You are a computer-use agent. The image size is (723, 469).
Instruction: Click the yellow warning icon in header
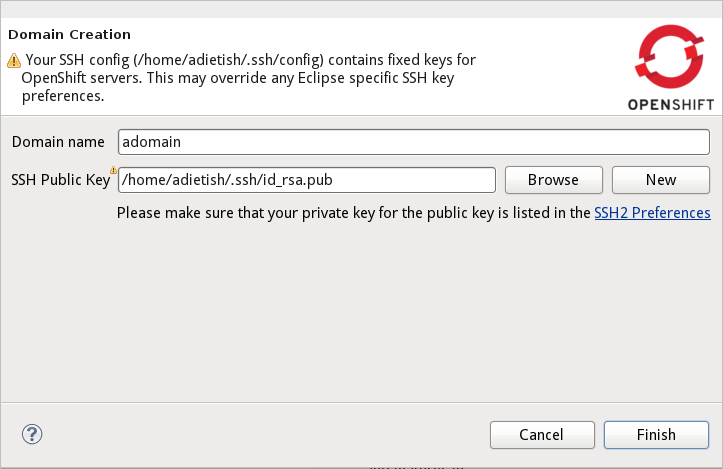[x=14, y=61]
